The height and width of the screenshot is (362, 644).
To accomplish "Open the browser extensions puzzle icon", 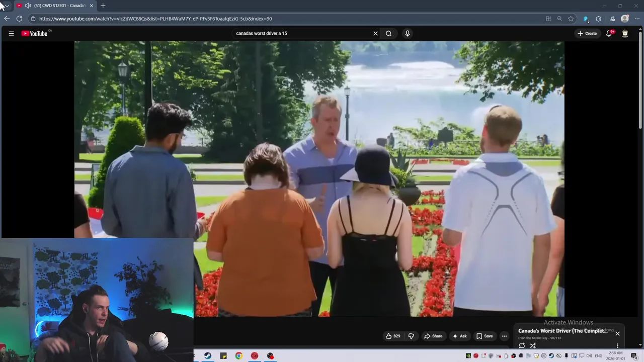I will point(598,19).
